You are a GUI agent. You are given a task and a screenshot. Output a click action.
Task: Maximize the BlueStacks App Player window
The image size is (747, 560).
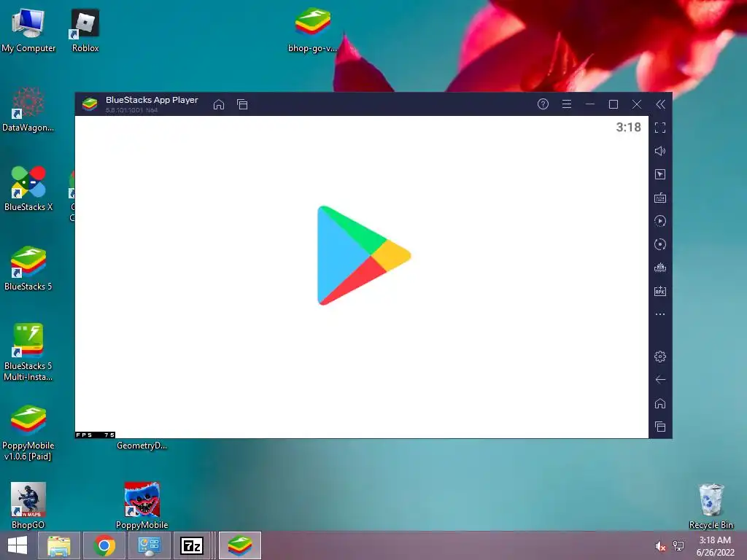coord(613,104)
